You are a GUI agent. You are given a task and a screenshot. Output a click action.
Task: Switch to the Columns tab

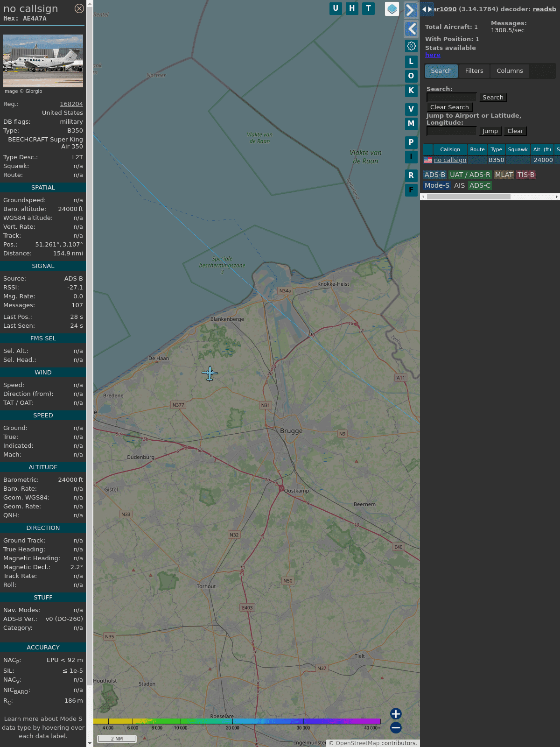(x=510, y=71)
